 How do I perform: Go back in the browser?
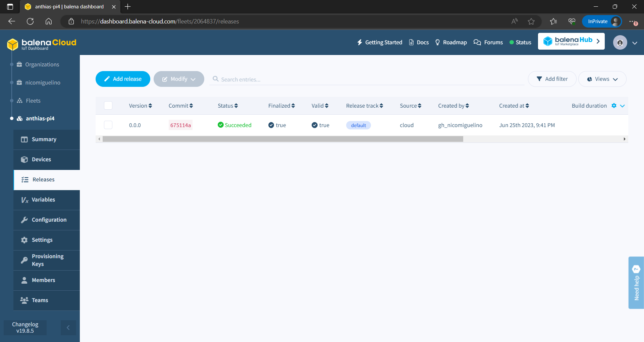12,21
